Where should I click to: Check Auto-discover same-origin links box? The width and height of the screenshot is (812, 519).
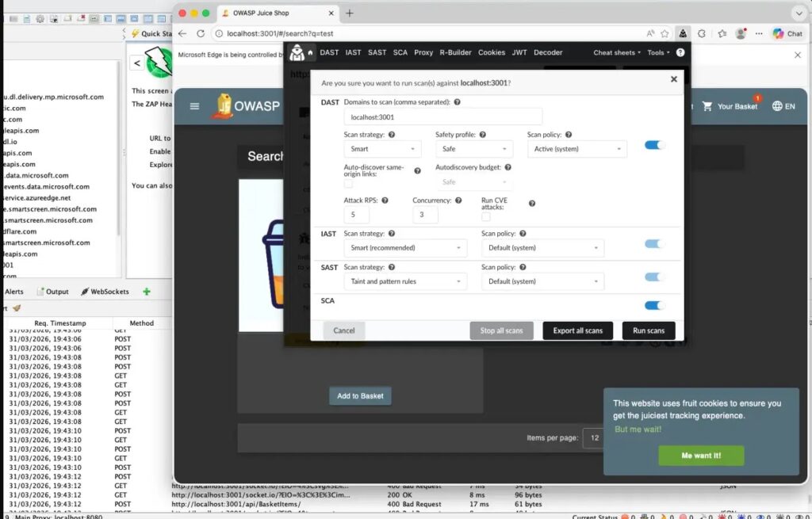pyautogui.click(x=348, y=183)
